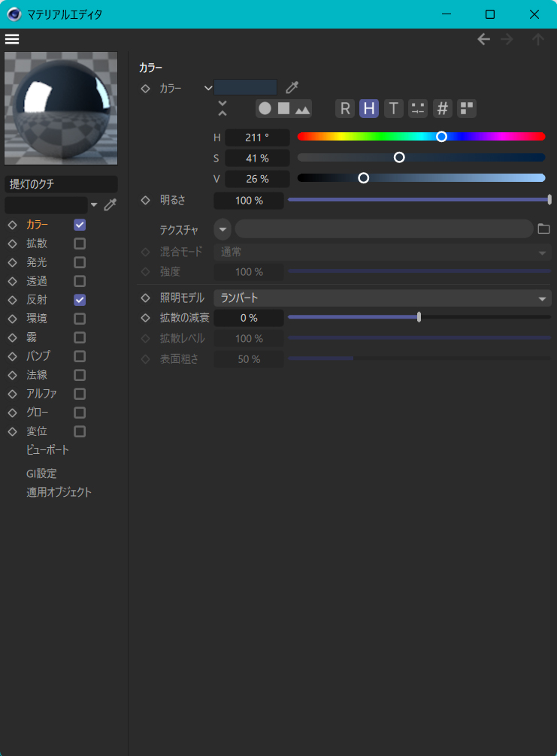Image resolution: width=557 pixels, height=756 pixels.
Task: Open the テクスチャ dropdown arrow button
Action: (x=222, y=228)
